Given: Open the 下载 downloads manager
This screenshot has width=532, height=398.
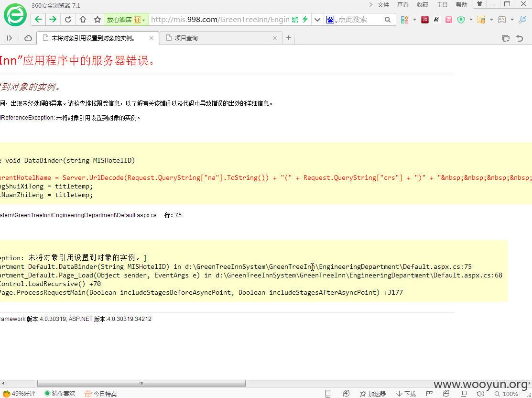Looking at the screenshot, I should click(406, 394).
